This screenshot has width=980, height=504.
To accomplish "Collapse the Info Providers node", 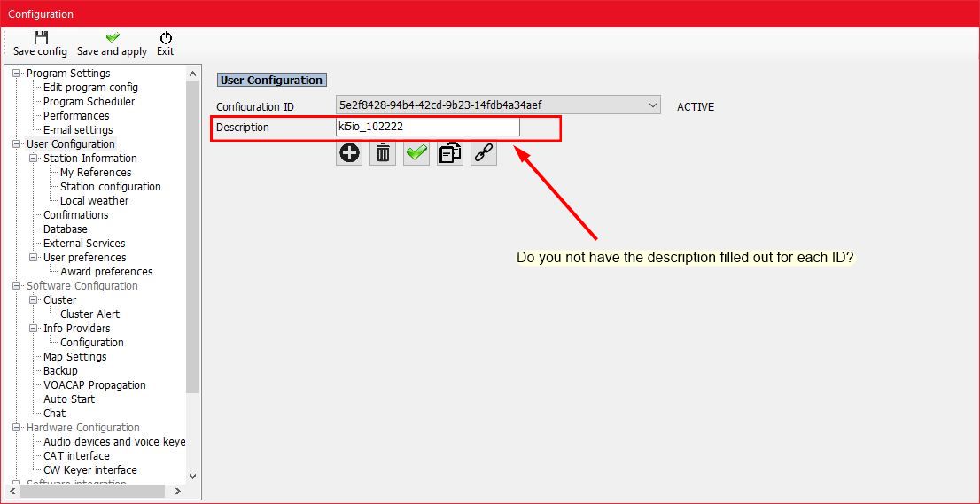I will pos(34,329).
